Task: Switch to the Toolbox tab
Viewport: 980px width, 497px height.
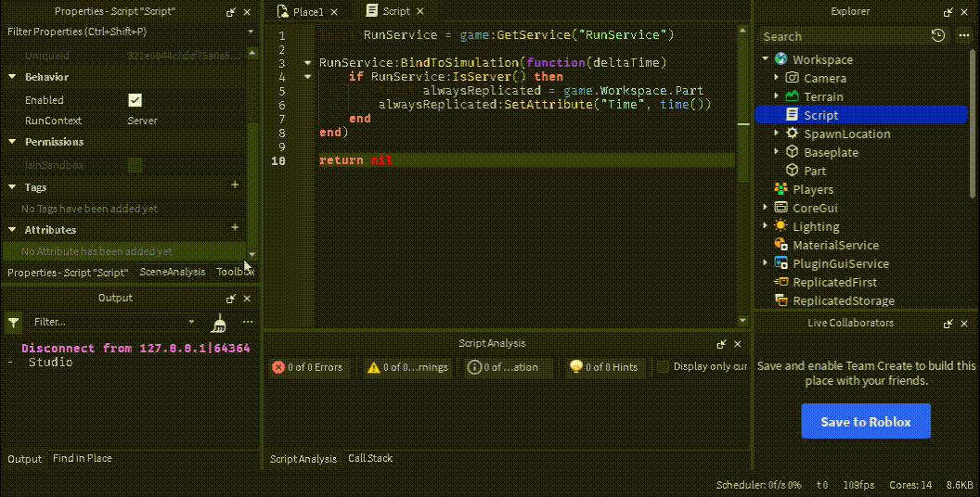Action: [235, 272]
